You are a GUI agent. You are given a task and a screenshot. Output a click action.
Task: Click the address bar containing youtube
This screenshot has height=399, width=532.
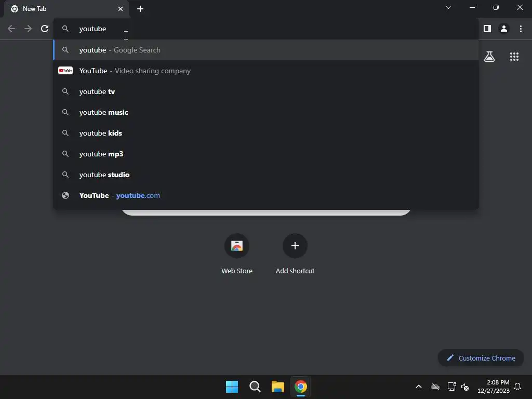pos(266,29)
